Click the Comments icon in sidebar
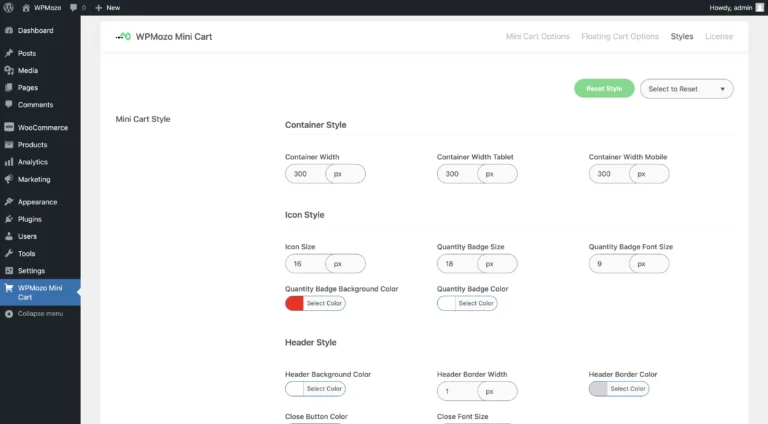Viewport: 768px width, 424px height. [9, 104]
